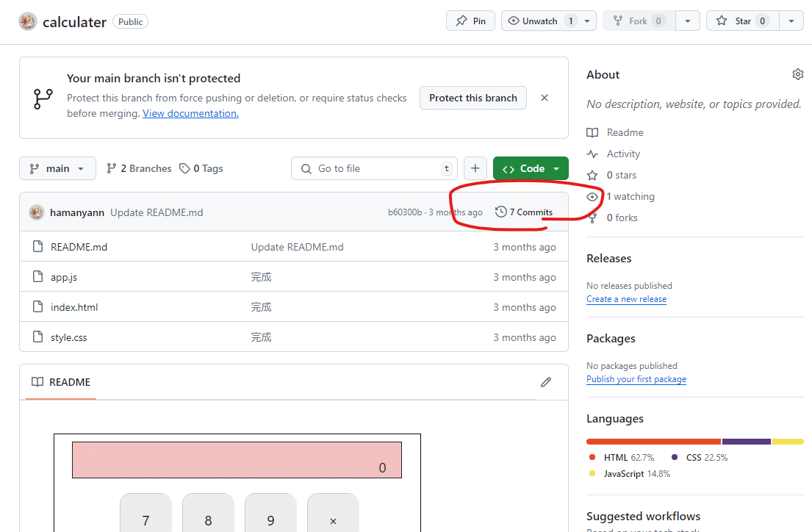The width and height of the screenshot is (812, 532).
Task: View the 2 Branches list
Action: pyautogui.click(x=139, y=168)
